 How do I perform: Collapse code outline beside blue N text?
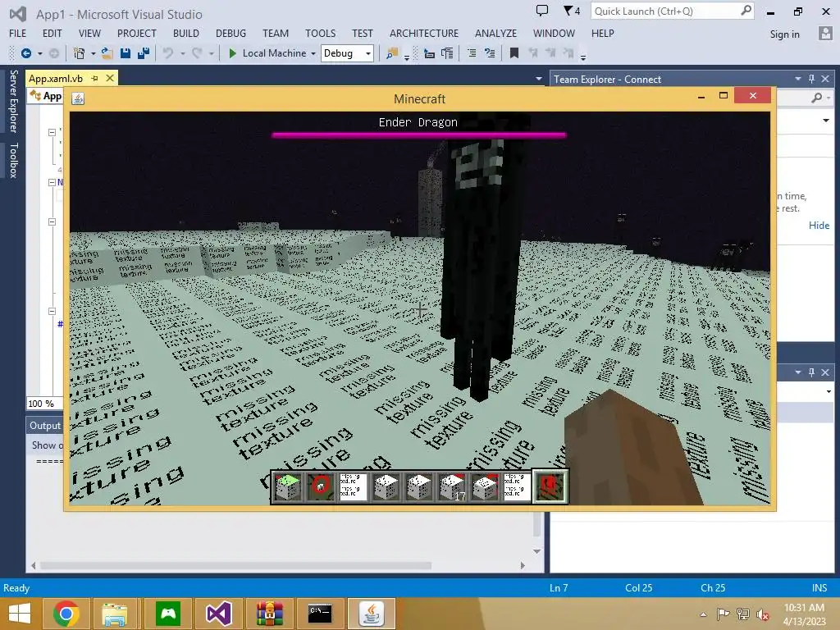click(x=52, y=182)
